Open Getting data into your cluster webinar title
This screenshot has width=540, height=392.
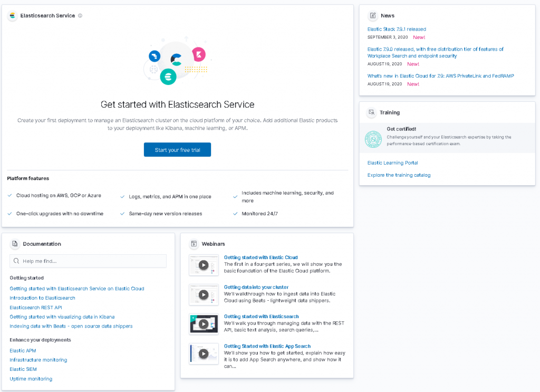[x=256, y=287]
